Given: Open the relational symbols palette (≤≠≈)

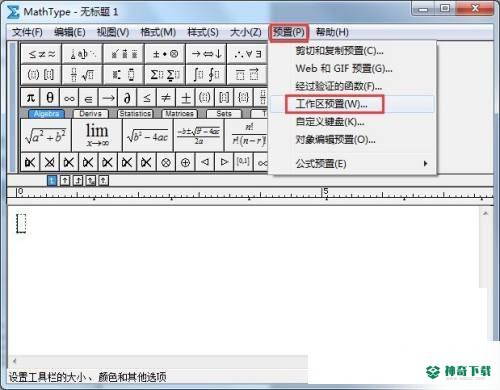Looking at the screenshot, I should [41, 54].
